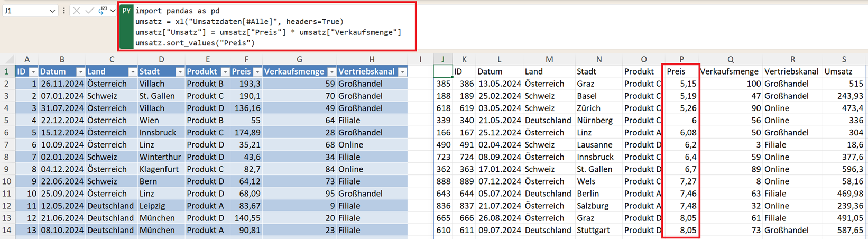Viewport: 868px width, 239px height.
Task: Click the cancel X icon in formula bar
Action: [77, 11]
